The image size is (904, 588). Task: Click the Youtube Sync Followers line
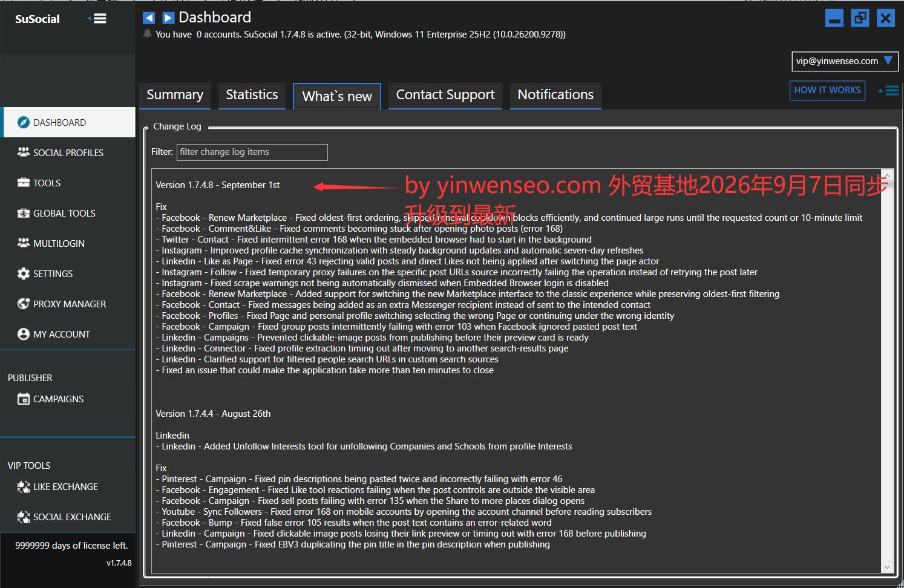(404, 512)
